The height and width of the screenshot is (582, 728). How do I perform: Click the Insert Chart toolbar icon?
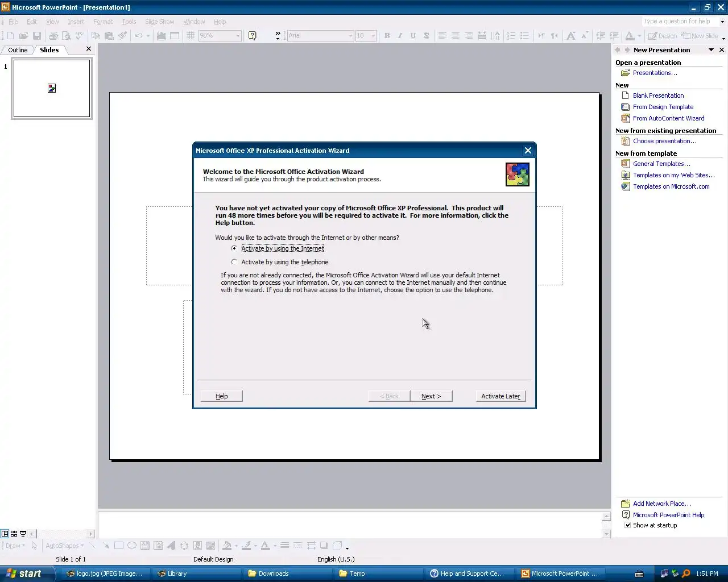click(x=161, y=36)
